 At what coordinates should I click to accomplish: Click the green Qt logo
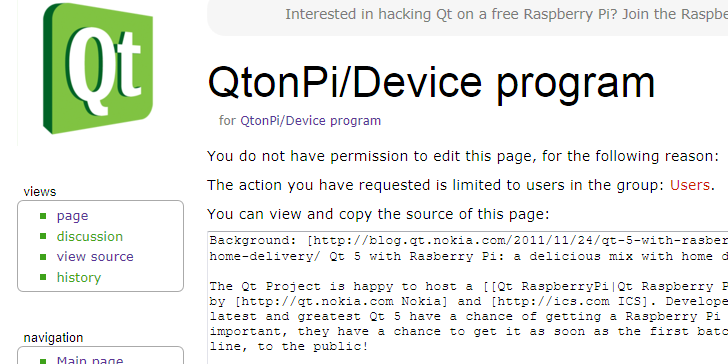pos(98,68)
